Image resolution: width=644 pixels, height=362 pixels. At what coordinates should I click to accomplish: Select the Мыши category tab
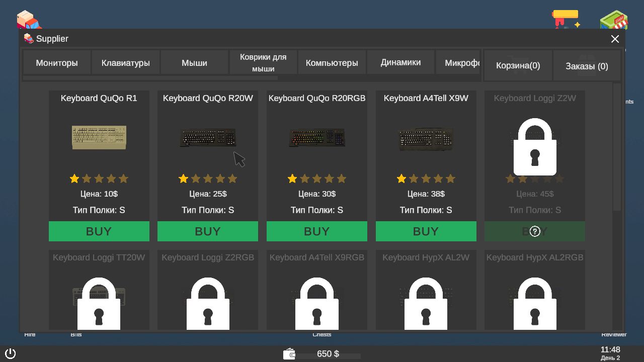tap(194, 62)
